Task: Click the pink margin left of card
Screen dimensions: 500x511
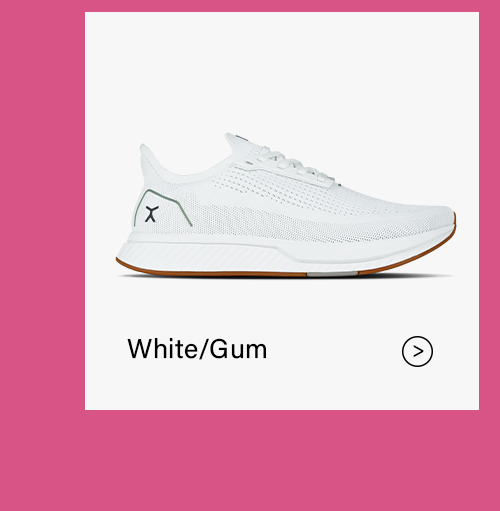Action: pyautogui.click(x=42, y=210)
